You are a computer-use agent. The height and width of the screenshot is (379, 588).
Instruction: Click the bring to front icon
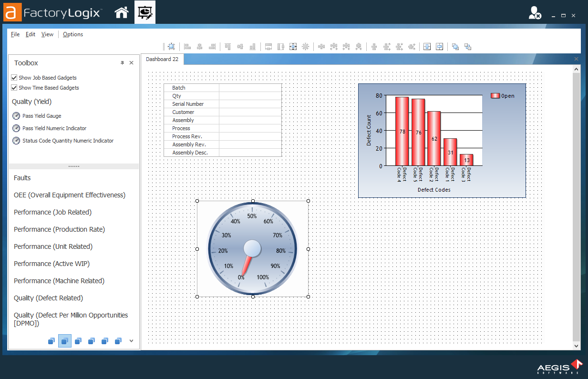tap(455, 46)
